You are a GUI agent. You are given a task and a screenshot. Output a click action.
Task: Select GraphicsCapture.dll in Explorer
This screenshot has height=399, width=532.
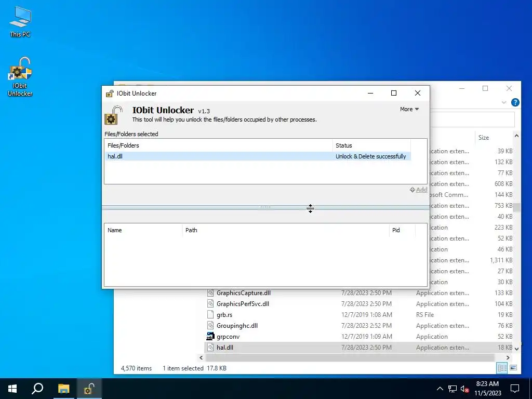(243, 293)
